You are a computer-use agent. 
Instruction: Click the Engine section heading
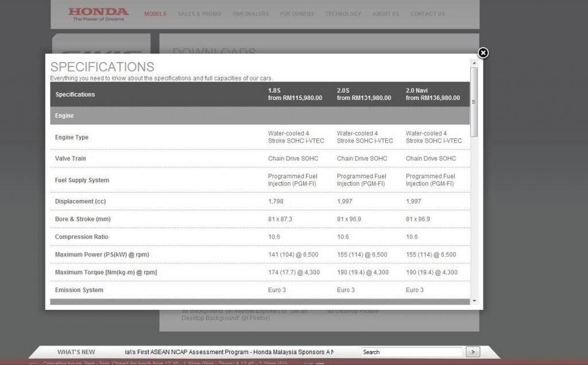pos(64,116)
